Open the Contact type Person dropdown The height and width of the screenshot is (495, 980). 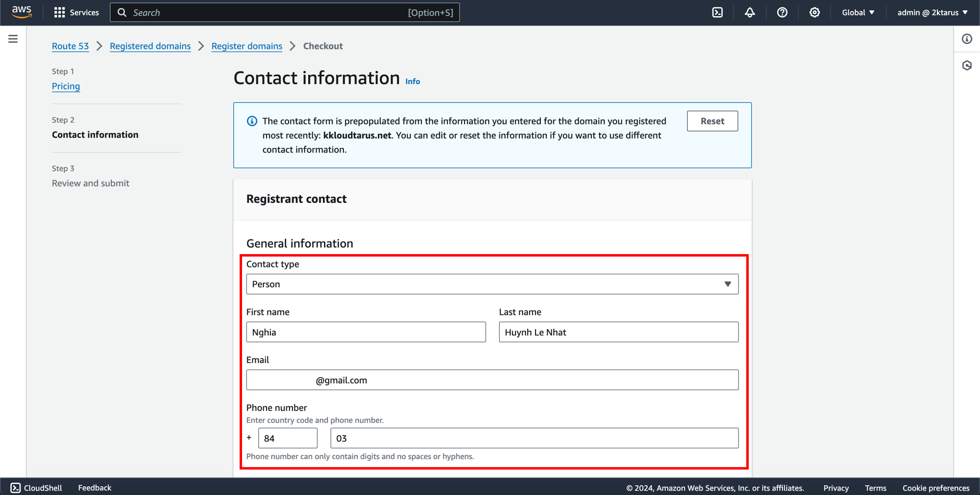pyautogui.click(x=492, y=284)
